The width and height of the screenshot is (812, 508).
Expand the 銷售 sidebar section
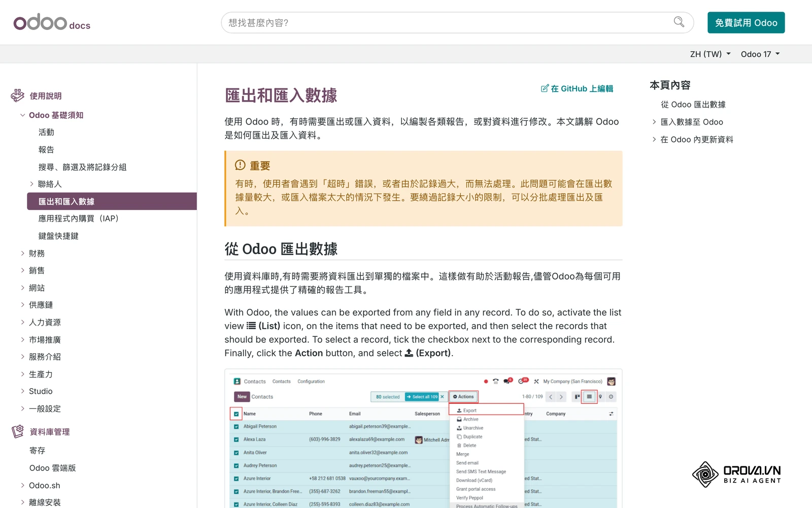[22, 270]
